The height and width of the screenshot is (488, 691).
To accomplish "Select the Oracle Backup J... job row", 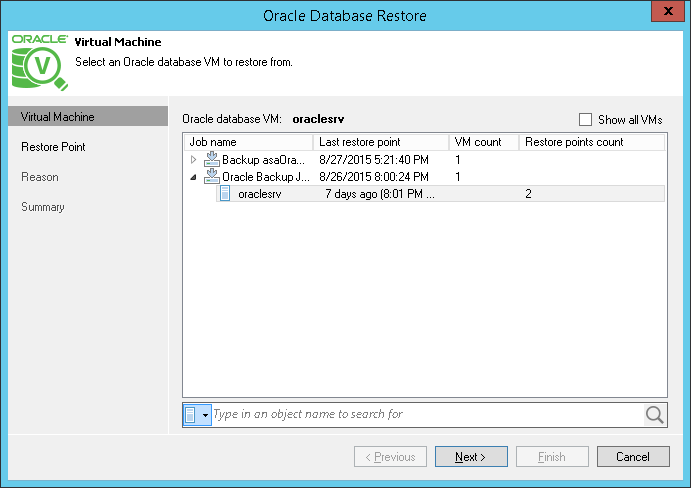I will pos(424,176).
